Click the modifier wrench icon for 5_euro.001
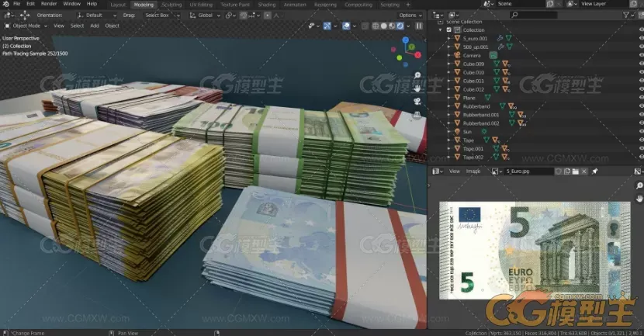Viewport: 644px width, 336px height. tap(500, 38)
